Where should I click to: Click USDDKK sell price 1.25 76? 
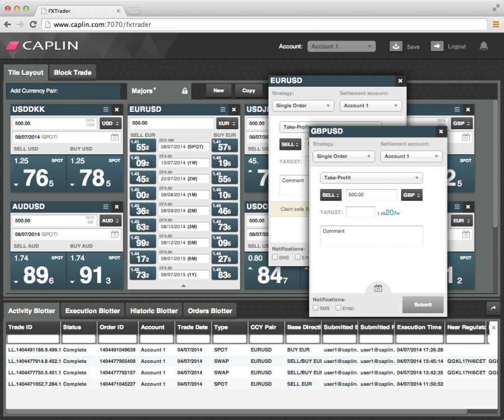tap(38, 174)
